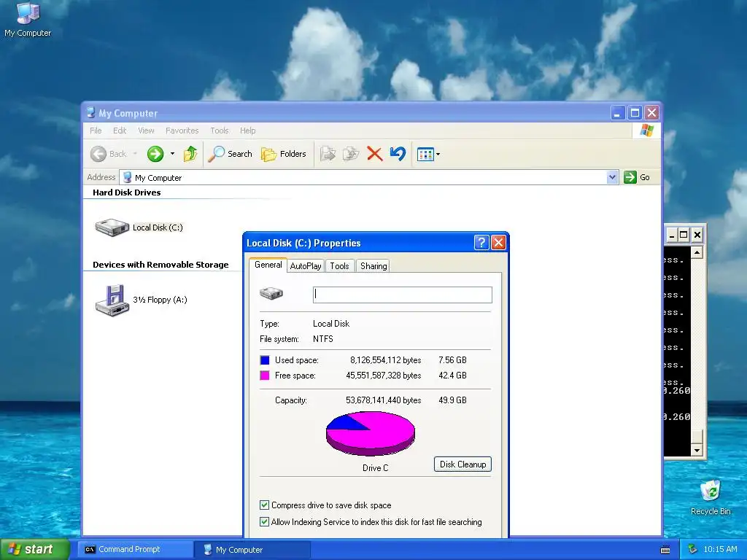Click the 8,126,554,112 bytes used value
The height and width of the screenshot is (560, 747).
(x=385, y=360)
